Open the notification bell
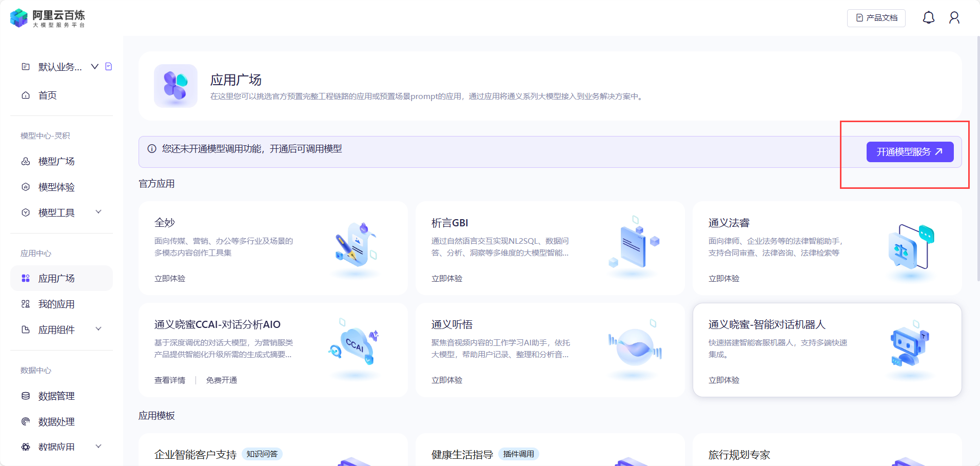The image size is (980, 466). [x=929, y=18]
